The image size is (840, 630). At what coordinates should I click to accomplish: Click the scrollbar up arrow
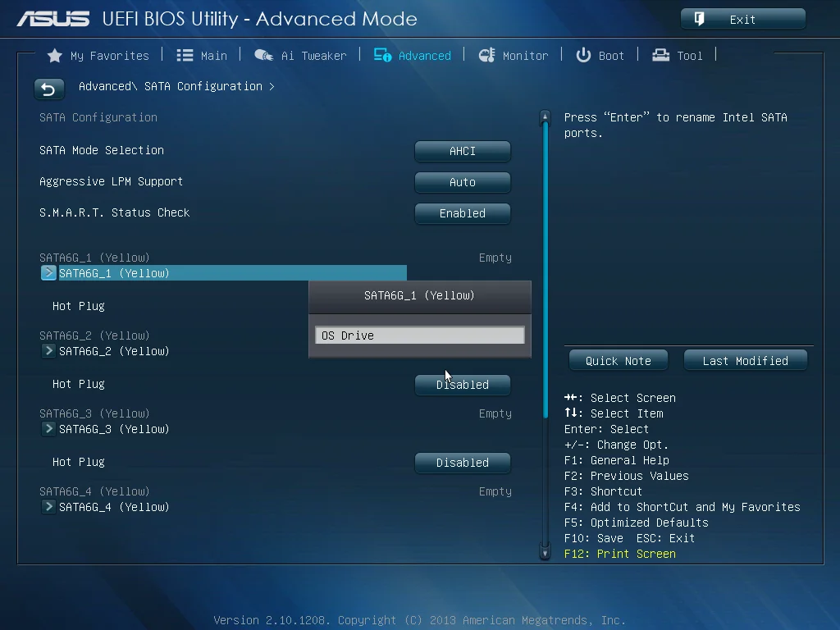click(545, 116)
